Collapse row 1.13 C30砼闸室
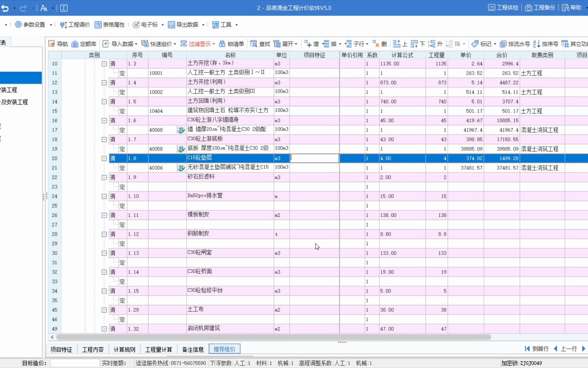The height and width of the screenshot is (368, 588). pyautogui.click(x=104, y=253)
